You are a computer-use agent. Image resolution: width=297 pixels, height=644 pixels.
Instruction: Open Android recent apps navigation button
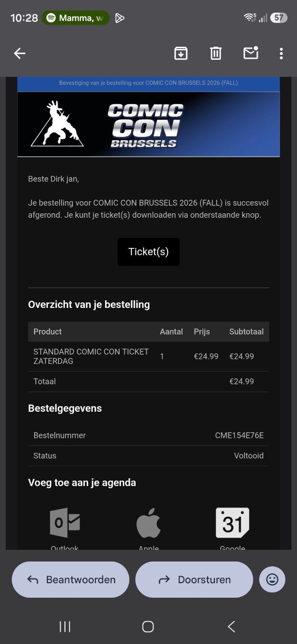point(65,626)
